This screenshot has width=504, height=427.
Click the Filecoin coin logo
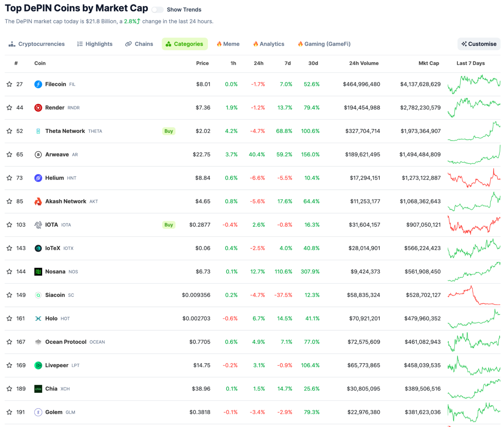[x=38, y=84]
